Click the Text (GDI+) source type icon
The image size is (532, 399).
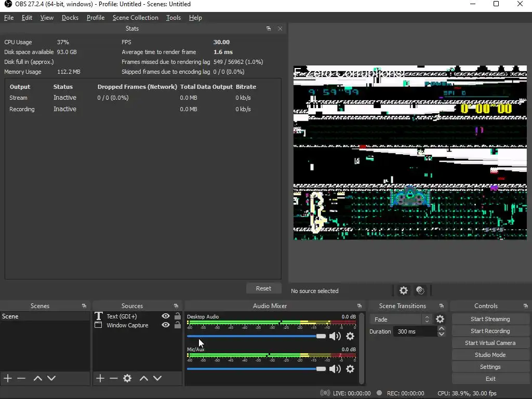tap(98, 316)
